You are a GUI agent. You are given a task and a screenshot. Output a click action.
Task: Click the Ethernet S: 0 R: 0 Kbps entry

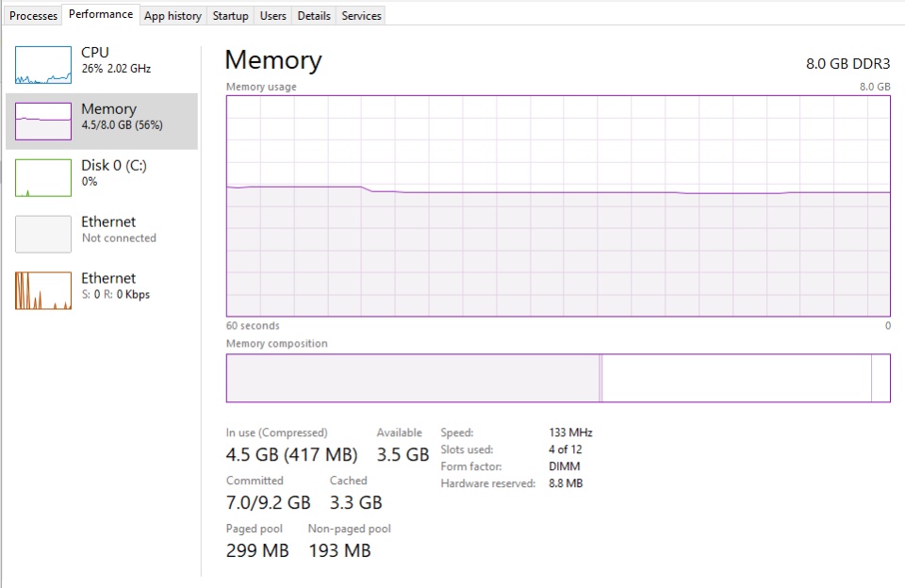115,286
